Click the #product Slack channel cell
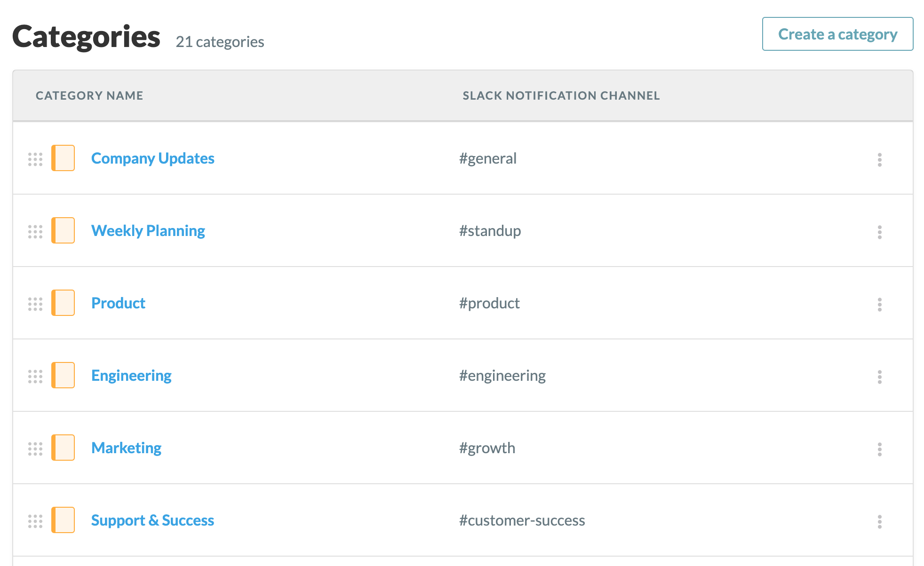 489,303
